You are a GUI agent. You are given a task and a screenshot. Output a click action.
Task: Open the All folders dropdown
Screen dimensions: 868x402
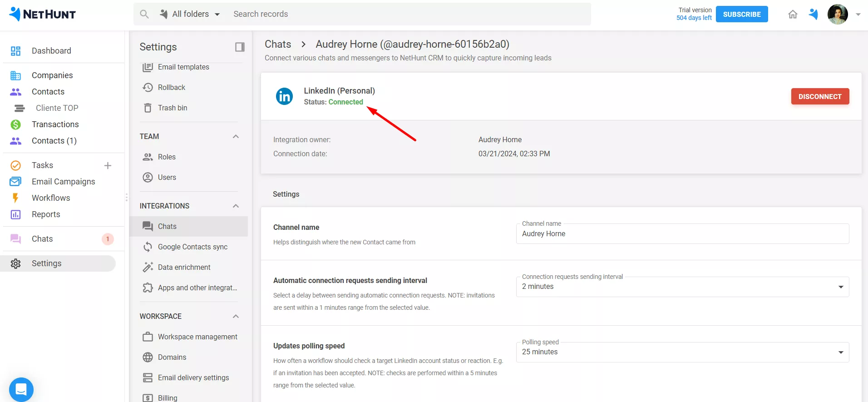(x=190, y=14)
